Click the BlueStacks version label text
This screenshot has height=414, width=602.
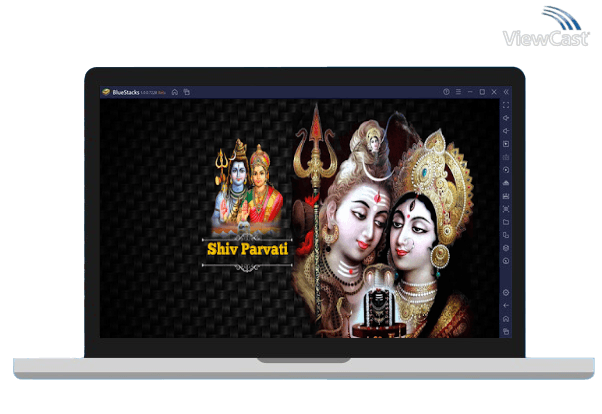[x=154, y=93]
